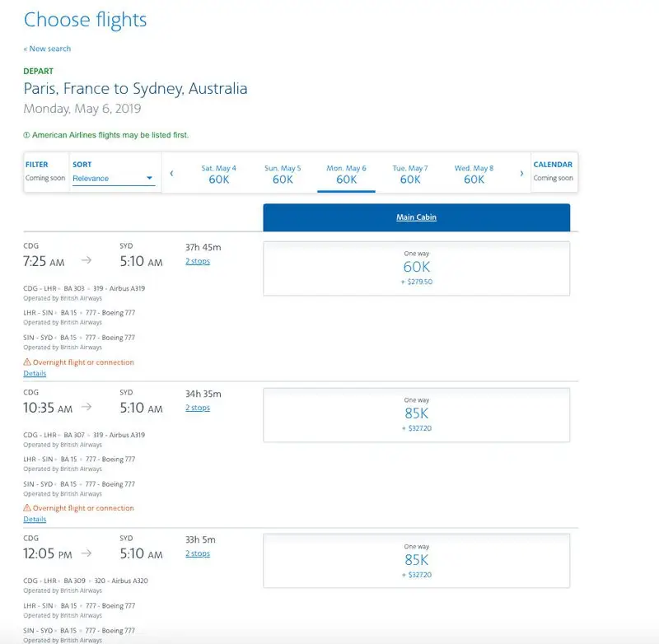659x644 pixels.
Task: Select the Tue, May 7 date tab
Action: pos(410,174)
